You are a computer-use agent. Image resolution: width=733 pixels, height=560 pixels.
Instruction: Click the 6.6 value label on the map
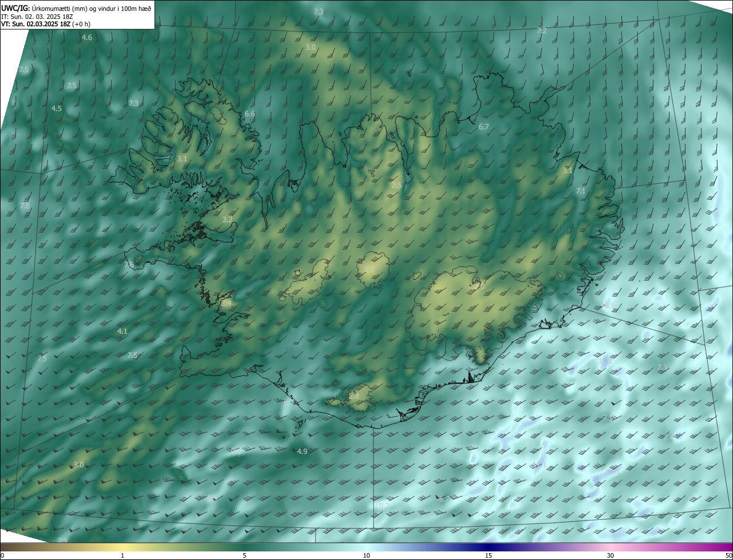point(250,114)
